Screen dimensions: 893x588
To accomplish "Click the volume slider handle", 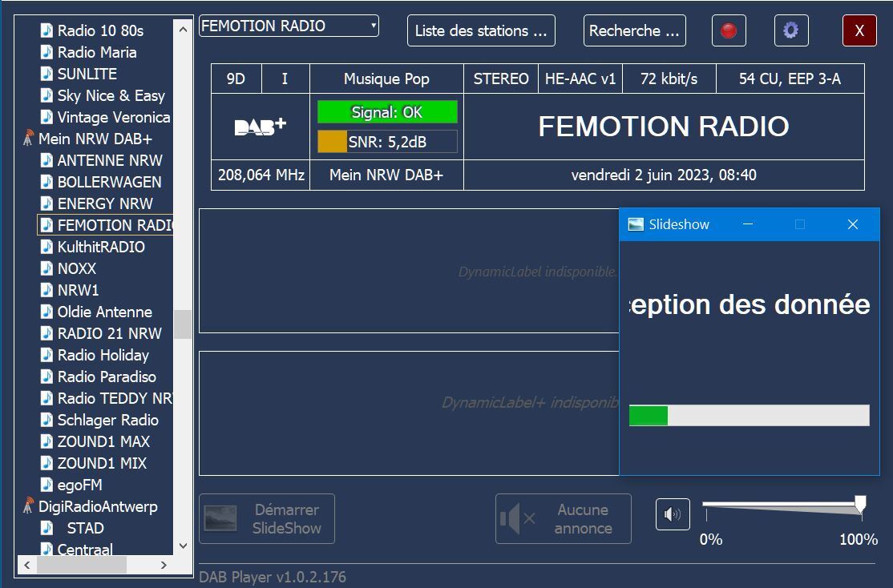I will click(x=861, y=504).
